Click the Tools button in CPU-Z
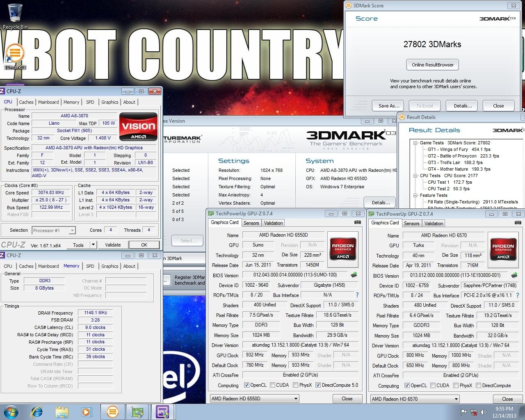The width and height of the screenshot is (525, 420). tap(78, 245)
